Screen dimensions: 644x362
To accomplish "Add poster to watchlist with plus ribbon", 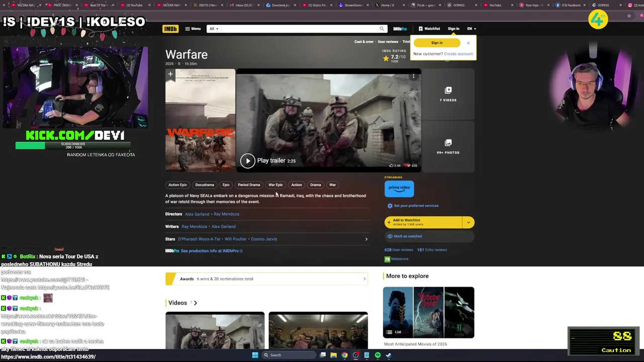I will tap(171, 74).
